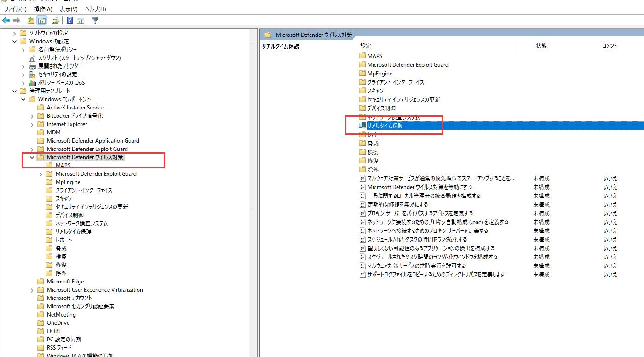This screenshot has height=357, width=644.
Task: Select セキュリティ インテリジェンスの更新 in the left tree
Action: click(x=92, y=207)
